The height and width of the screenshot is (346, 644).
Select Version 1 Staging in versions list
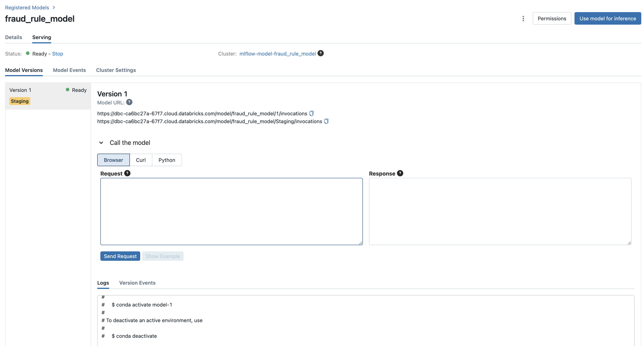(48, 96)
